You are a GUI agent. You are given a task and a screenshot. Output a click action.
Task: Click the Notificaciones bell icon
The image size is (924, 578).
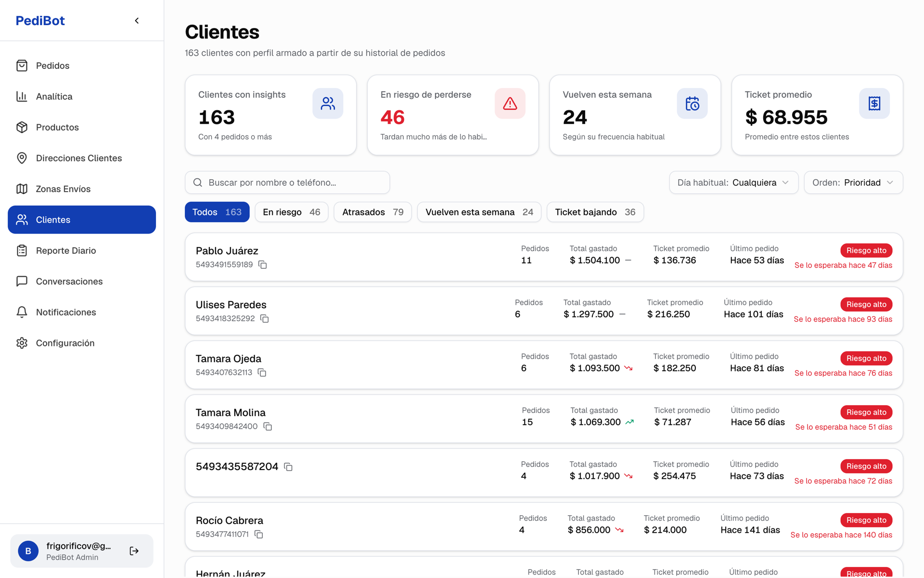tap(22, 312)
